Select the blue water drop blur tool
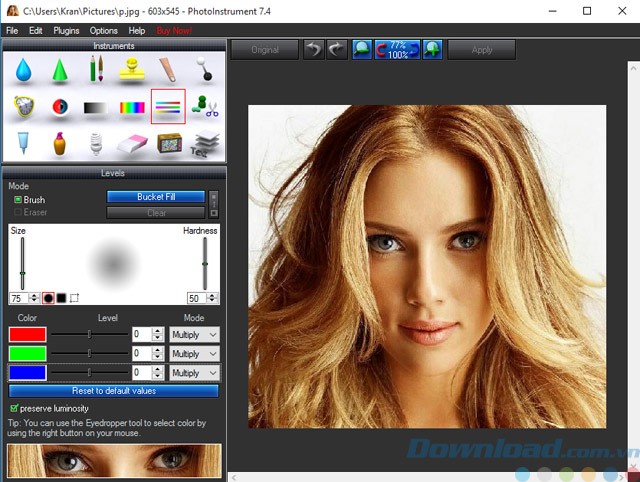This screenshot has width=640, height=482. click(23, 70)
